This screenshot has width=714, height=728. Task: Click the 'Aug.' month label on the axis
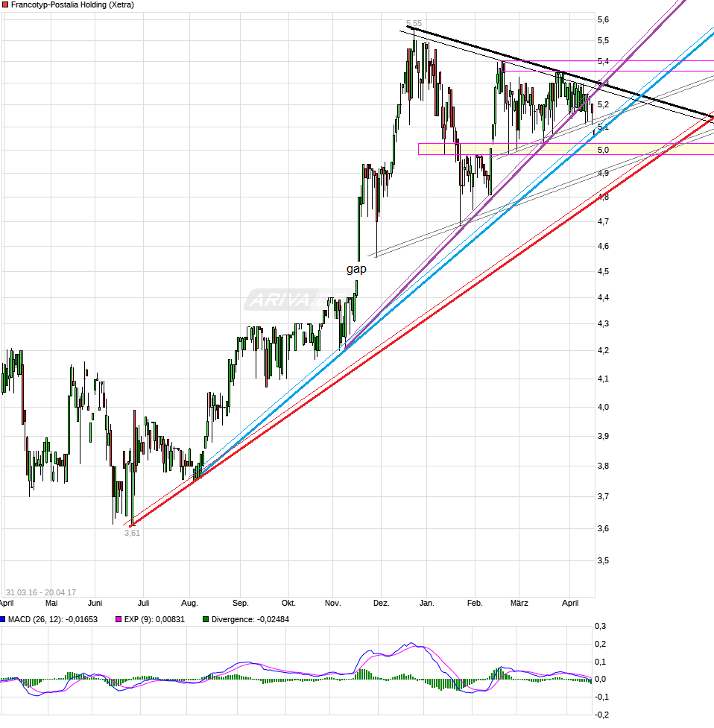(189, 603)
